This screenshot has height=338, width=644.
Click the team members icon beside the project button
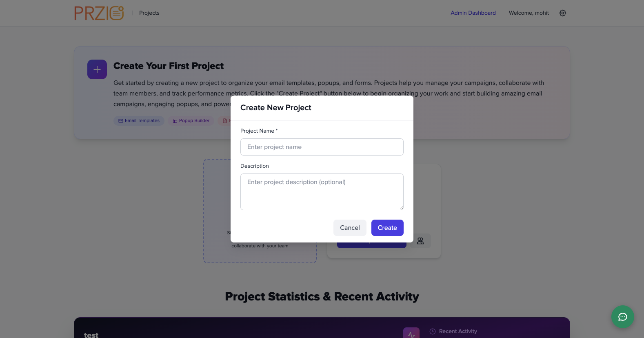point(420,241)
